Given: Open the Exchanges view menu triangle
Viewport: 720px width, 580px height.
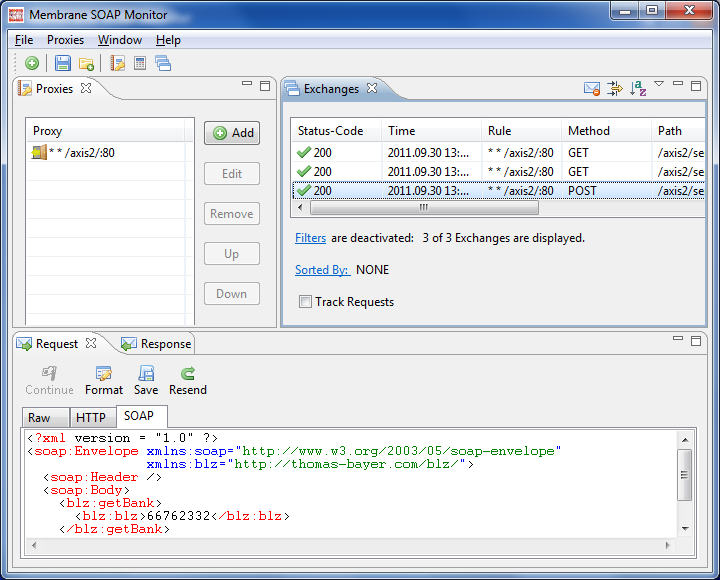Looking at the screenshot, I should tap(659, 84).
